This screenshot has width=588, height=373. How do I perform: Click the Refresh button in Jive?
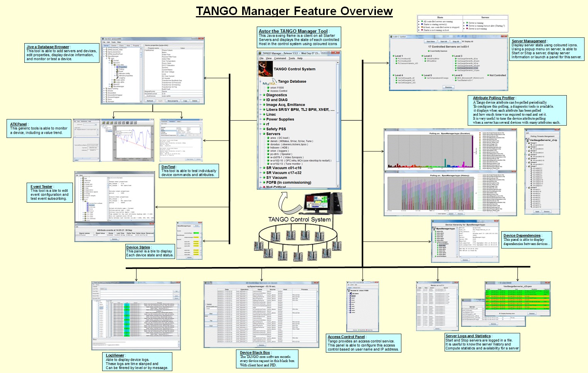(x=150, y=101)
